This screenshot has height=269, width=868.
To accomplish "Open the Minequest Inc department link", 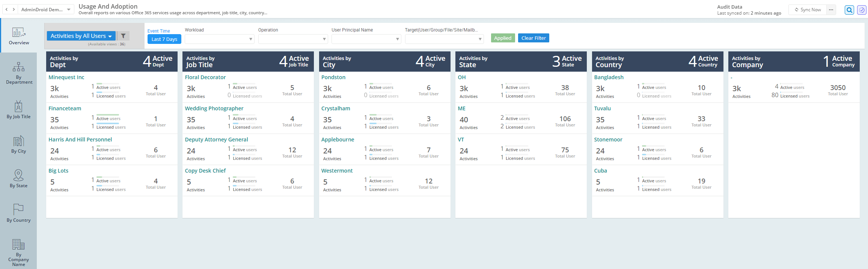I will pos(66,77).
